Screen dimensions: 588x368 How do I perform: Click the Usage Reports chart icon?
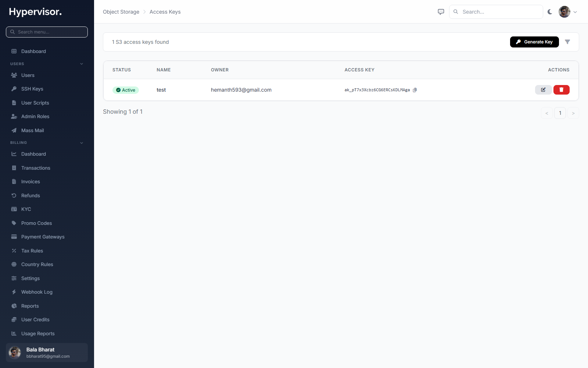coord(14,333)
